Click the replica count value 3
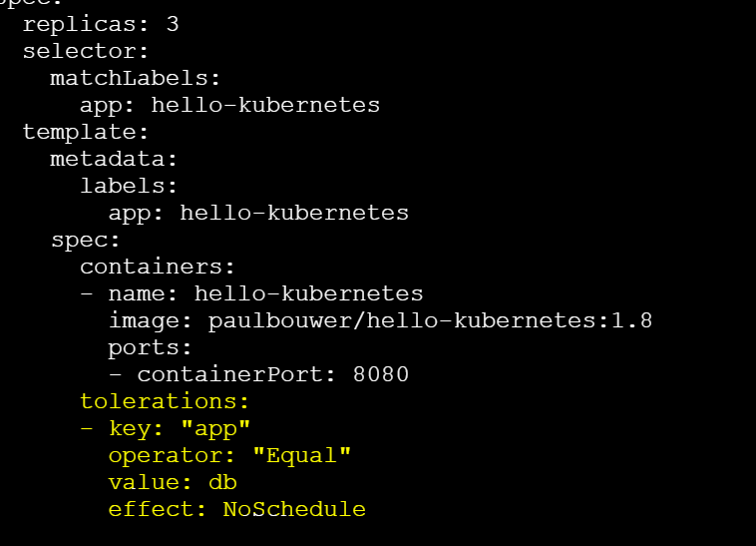The image size is (756, 546). coord(173,23)
